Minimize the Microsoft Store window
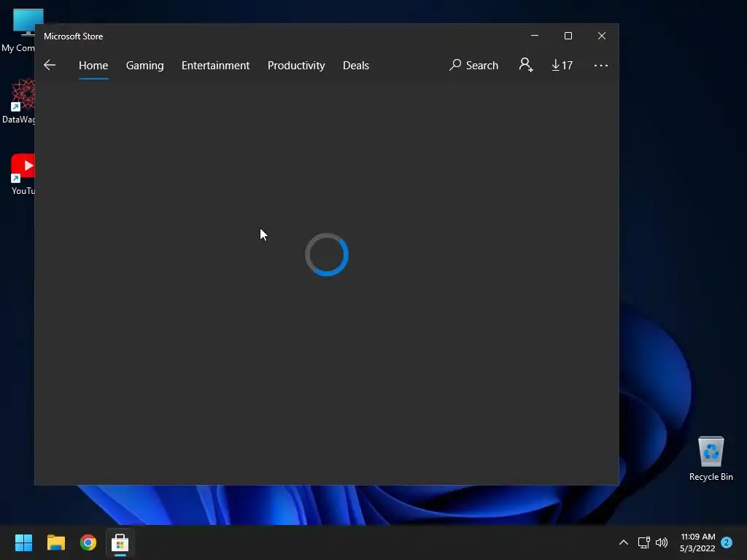 coord(535,36)
